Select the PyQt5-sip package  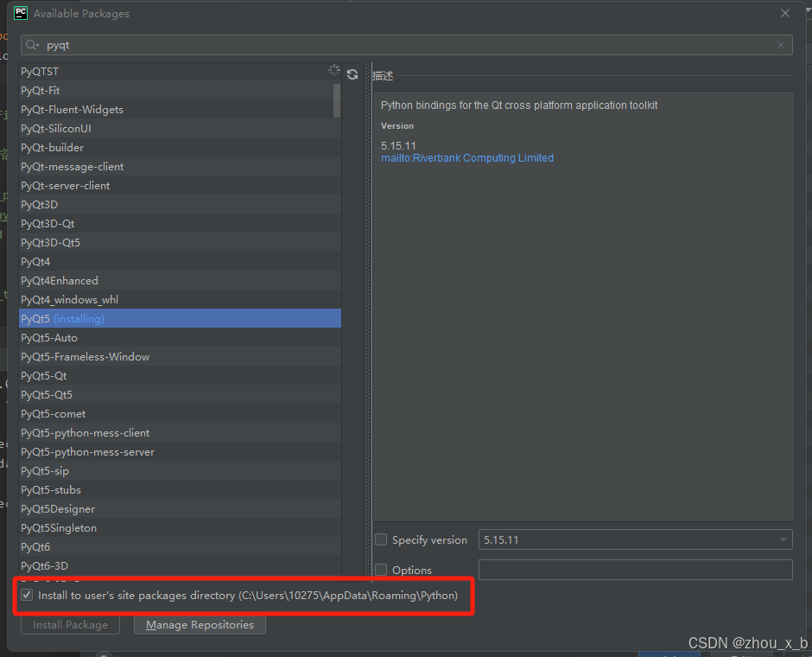coord(180,470)
